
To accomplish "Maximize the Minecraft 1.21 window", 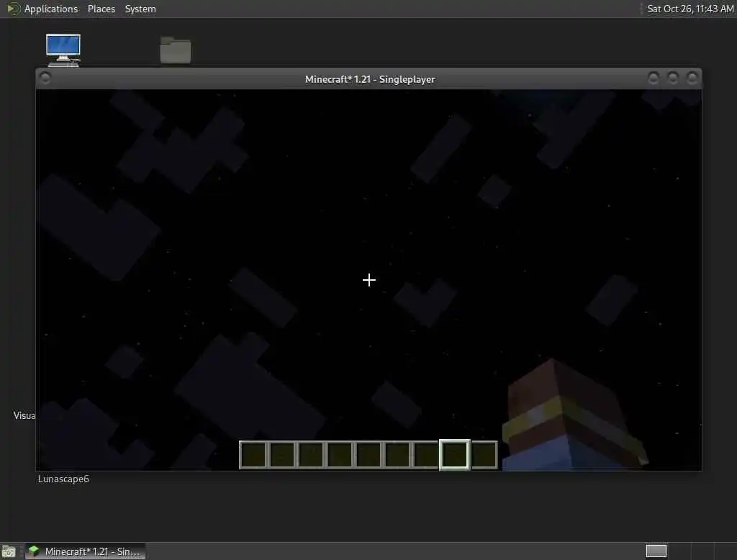I will point(673,78).
